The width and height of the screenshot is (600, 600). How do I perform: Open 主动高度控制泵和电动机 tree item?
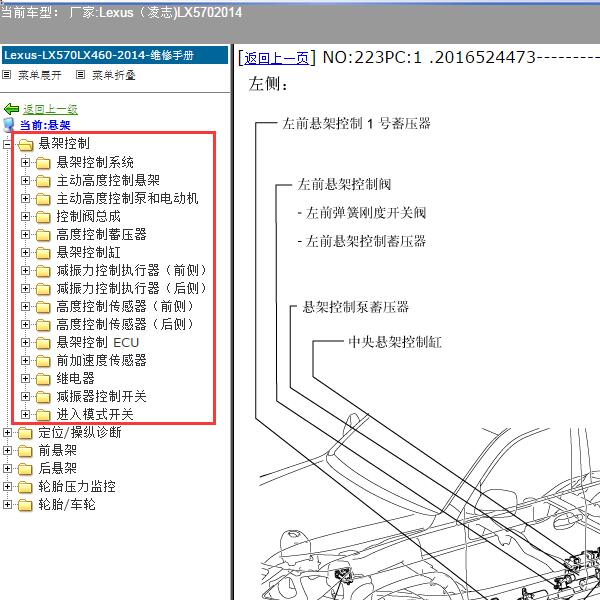(x=127, y=198)
